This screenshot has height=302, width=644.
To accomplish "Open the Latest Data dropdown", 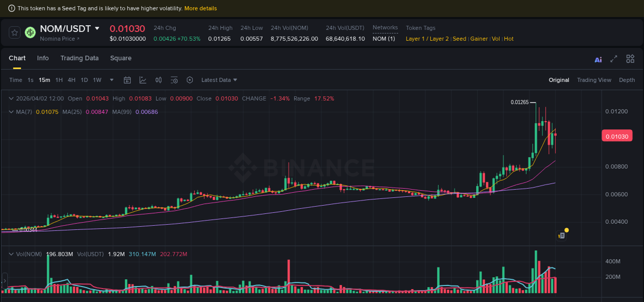I will point(219,80).
